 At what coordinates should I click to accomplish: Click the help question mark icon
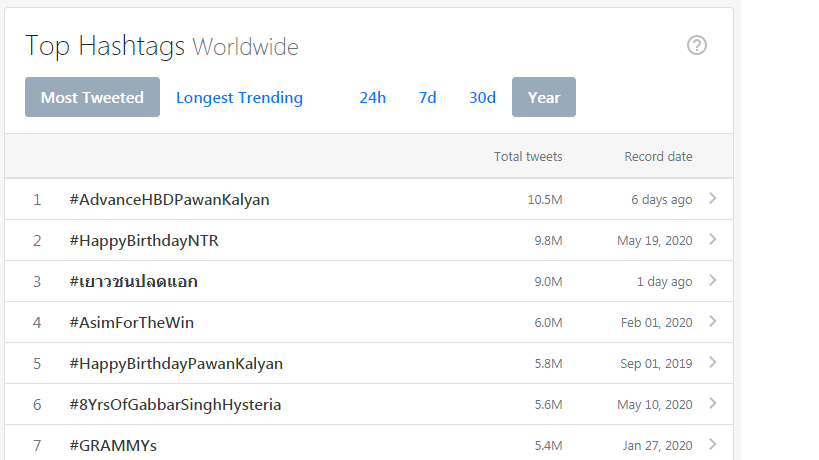pos(697,45)
